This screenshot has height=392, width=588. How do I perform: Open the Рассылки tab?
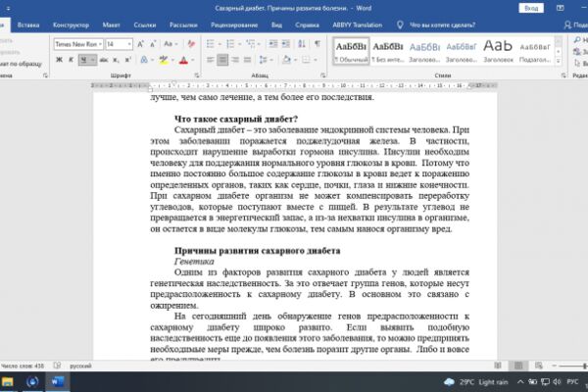(x=183, y=25)
